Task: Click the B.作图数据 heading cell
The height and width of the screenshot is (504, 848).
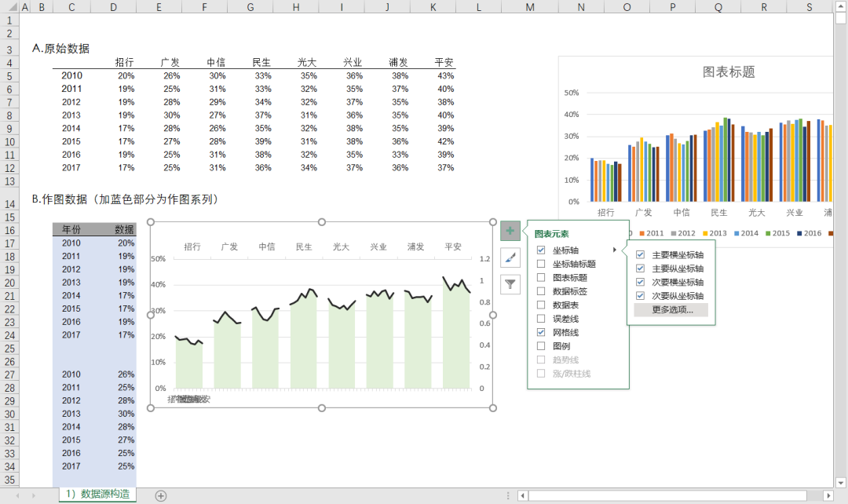Action: (125, 199)
